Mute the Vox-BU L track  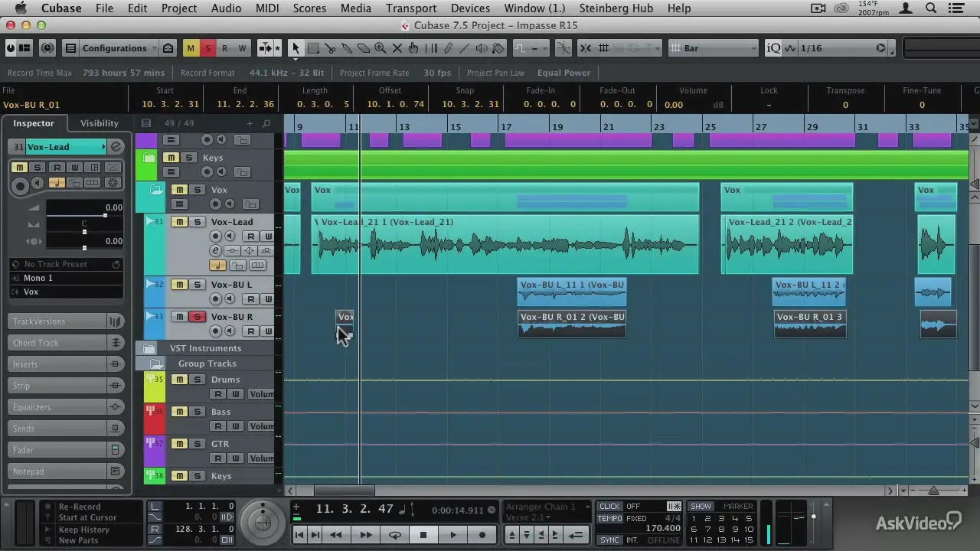179,285
